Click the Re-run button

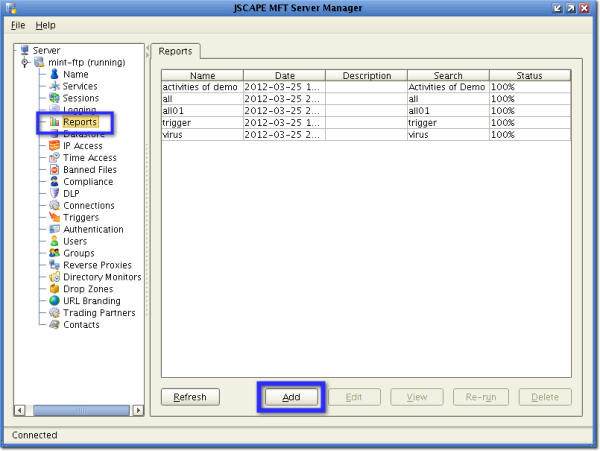[x=481, y=397]
